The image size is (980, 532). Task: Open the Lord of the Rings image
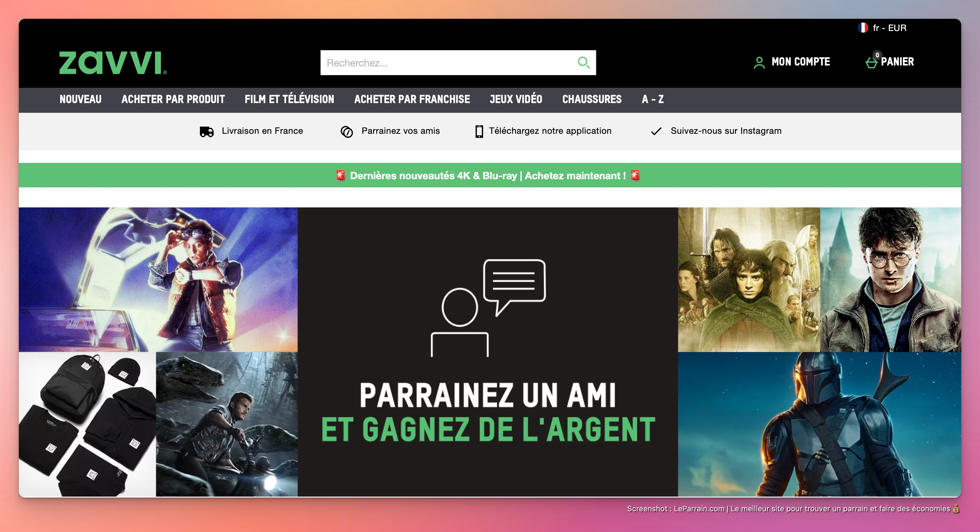[x=749, y=279]
